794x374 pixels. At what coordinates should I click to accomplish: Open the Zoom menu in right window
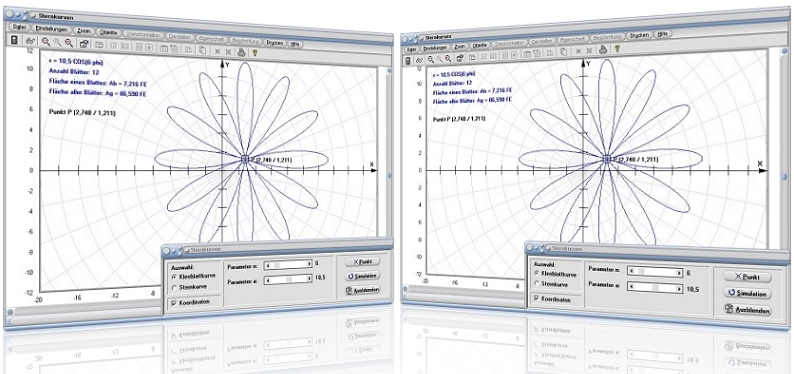pos(460,46)
